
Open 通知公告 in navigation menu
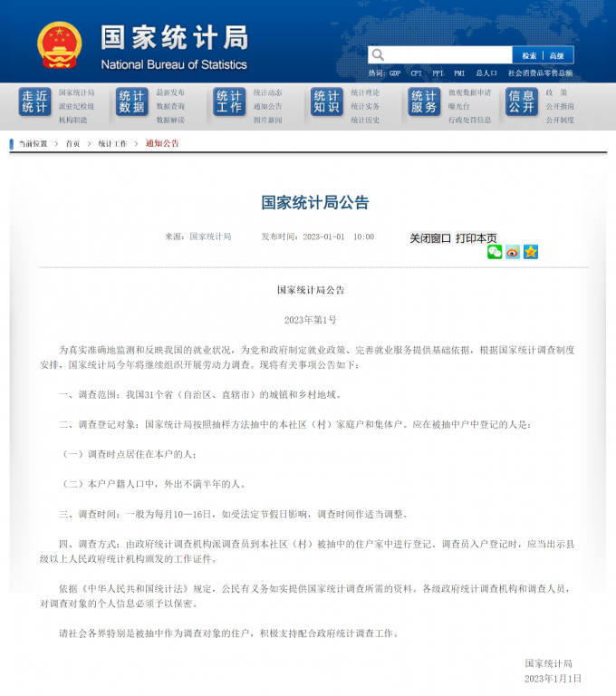(267, 107)
